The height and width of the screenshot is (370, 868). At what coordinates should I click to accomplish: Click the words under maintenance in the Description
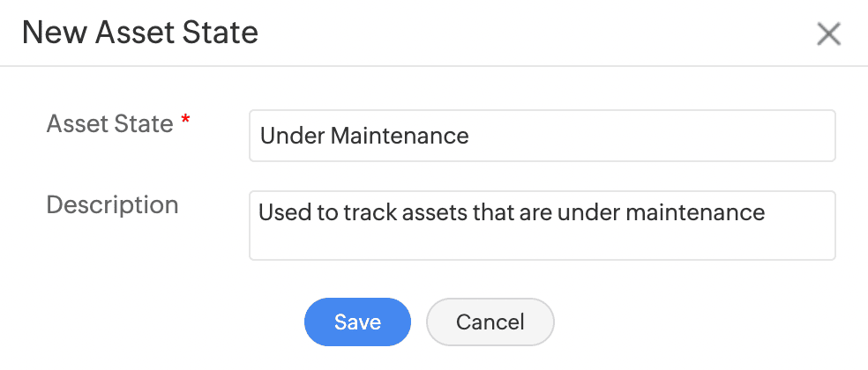click(x=661, y=212)
